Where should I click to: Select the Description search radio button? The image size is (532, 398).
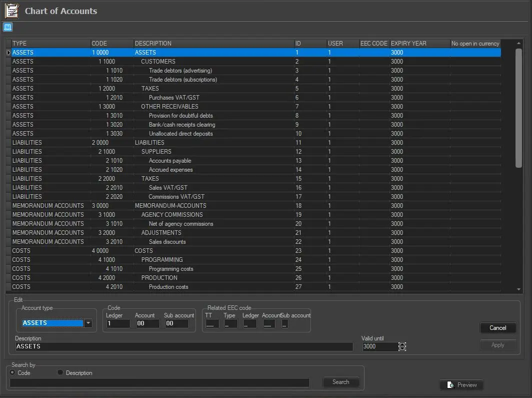(60, 372)
